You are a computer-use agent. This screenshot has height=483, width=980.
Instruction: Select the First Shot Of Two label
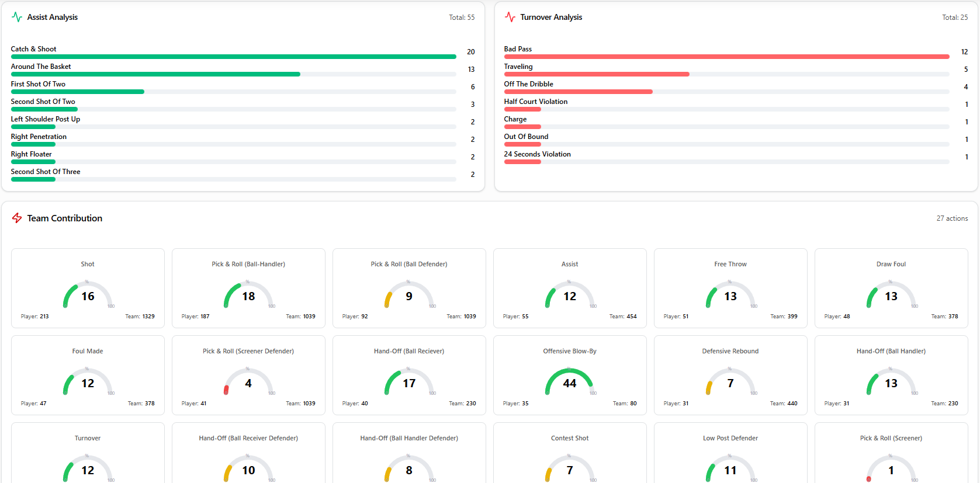pyautogui.click(x=38, y=84)
